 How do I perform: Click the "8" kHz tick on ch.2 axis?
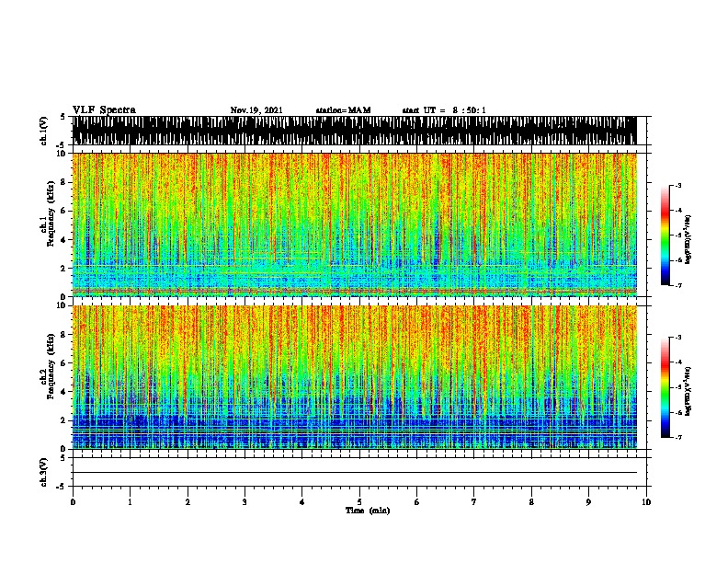coord(64,335)
